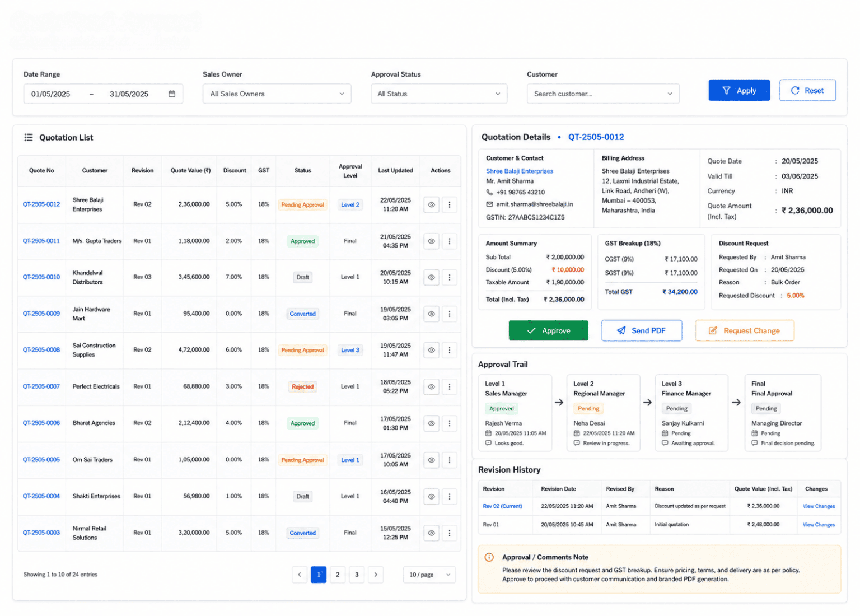Image resolution: width=860 pixels, height=616 pixels.
Task: Expand the All Sales Owners dropdown
Action: point(277,94)
